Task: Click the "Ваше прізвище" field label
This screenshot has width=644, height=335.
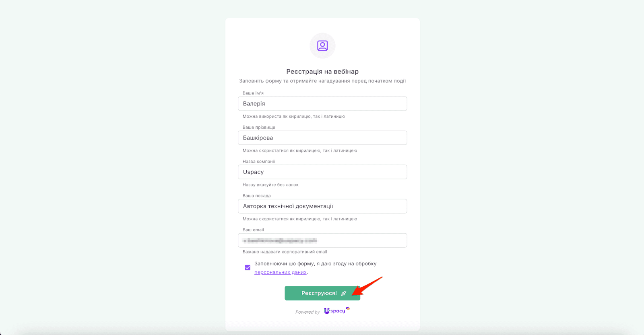Action: click(259, 127)
